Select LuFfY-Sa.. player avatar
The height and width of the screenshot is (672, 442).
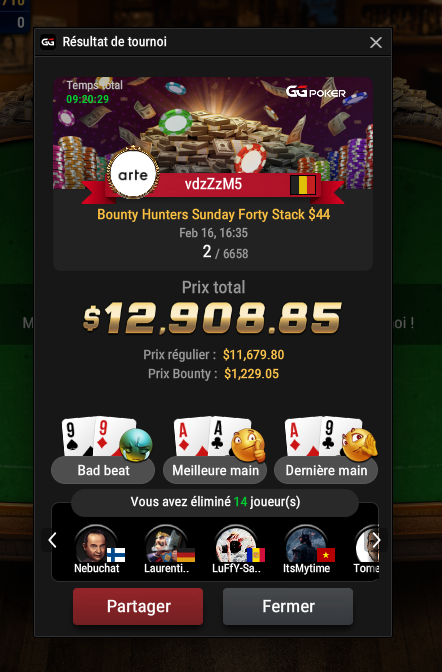pyautogui.click(x=236, y=544)
